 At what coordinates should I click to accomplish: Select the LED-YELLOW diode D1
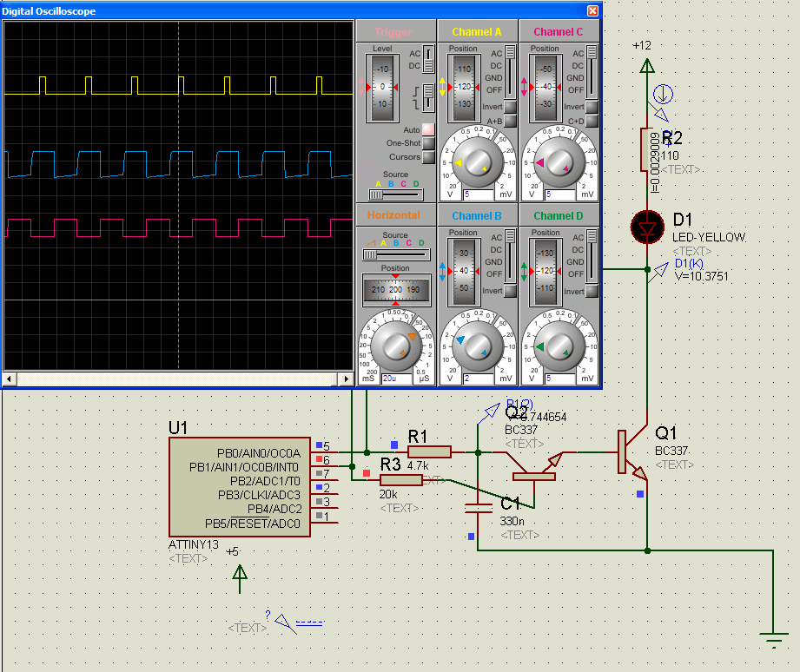[647, 228]
